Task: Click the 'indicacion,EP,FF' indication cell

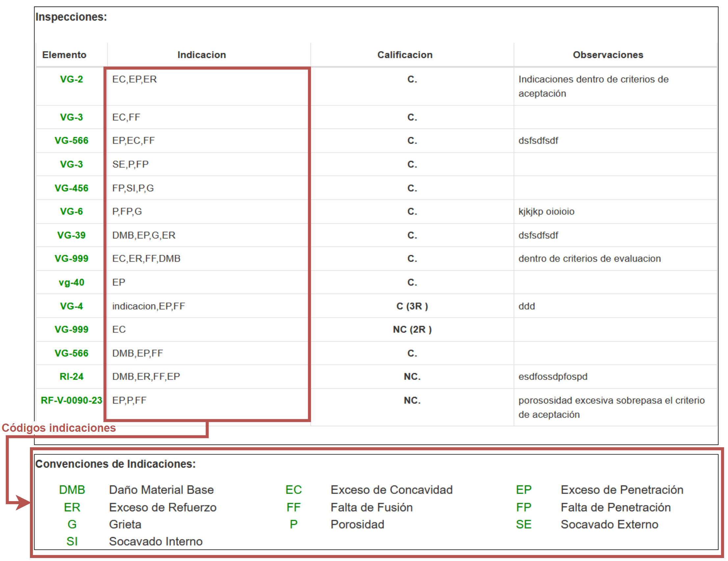Action: click(149, 306)
